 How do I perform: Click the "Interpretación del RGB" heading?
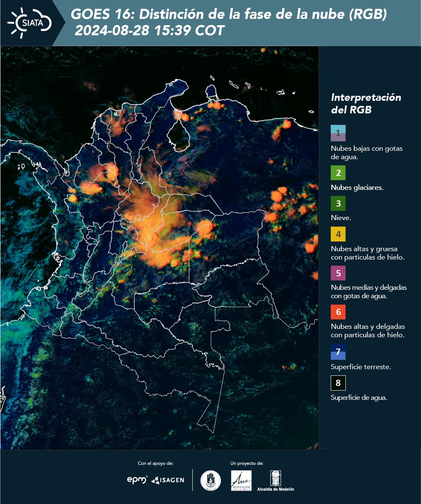366,104
